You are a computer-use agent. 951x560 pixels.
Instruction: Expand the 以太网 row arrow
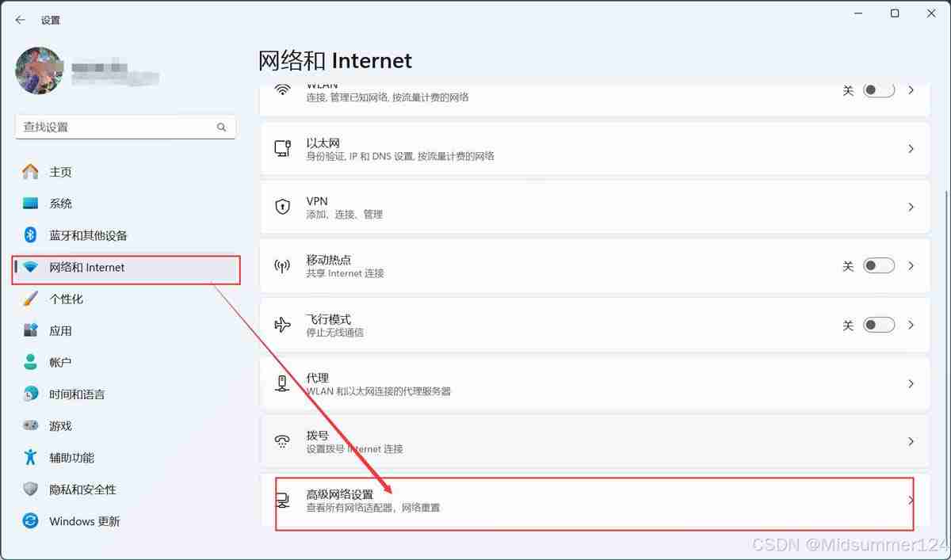[911, 148]
